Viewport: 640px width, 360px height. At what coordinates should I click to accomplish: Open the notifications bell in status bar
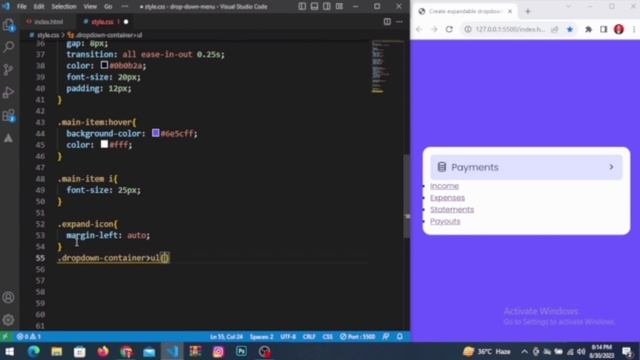click(400, 337)
